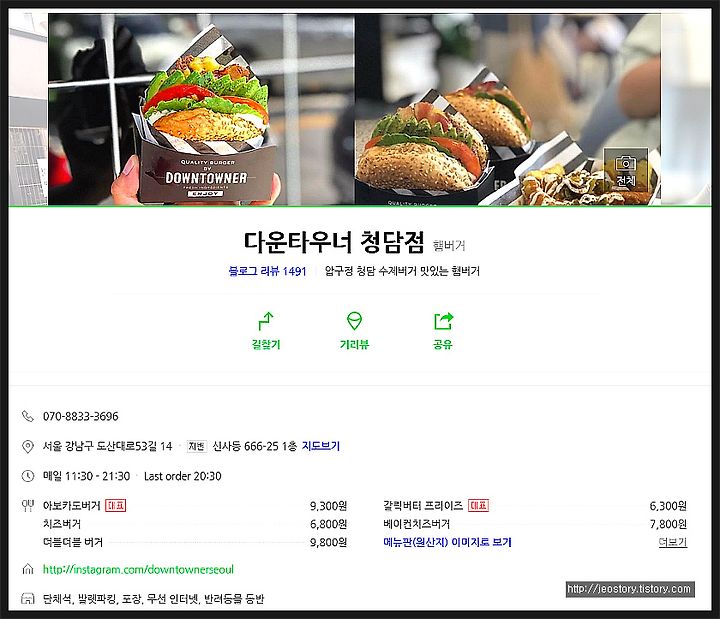Open the left Downtowner burger photo
720x619 pixels.
pyautogui.click(x=201, y=109)
